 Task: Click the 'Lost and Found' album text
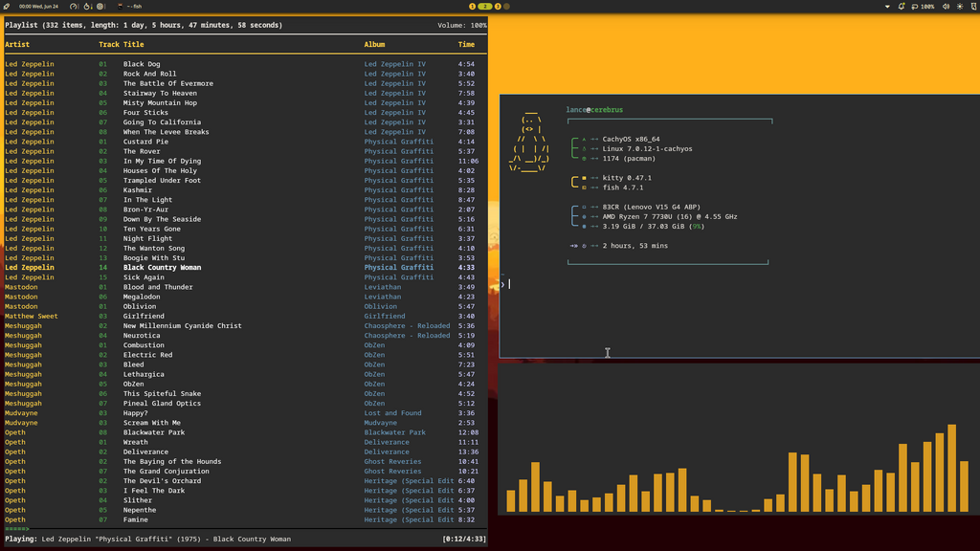click(x=392, y=413)
